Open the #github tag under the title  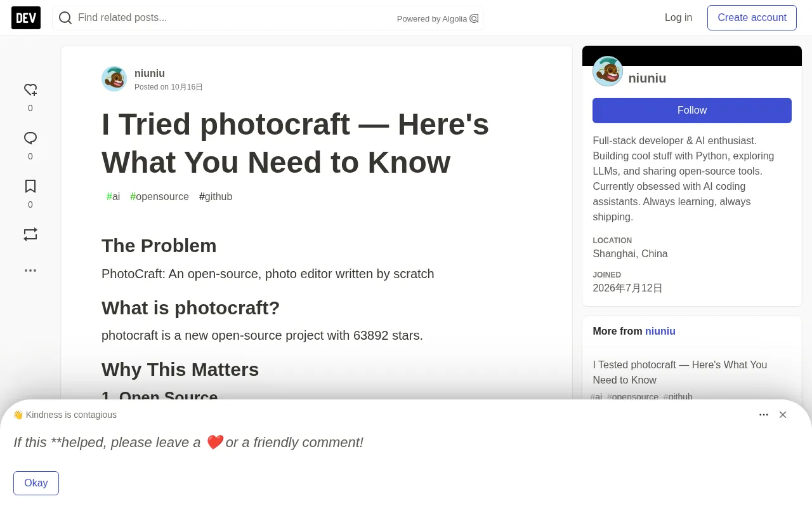coord(216,196)
